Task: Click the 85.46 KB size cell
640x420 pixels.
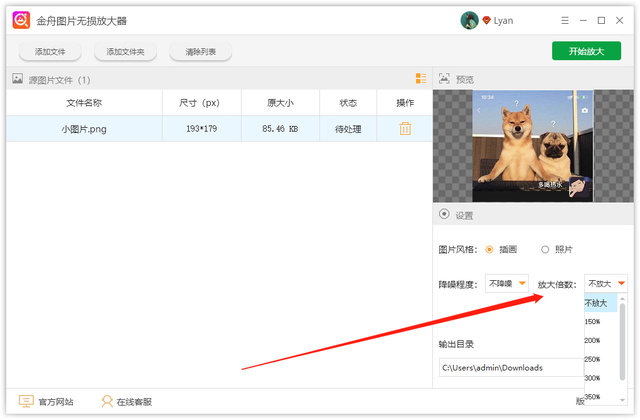Action: click(x=280, y=129)
